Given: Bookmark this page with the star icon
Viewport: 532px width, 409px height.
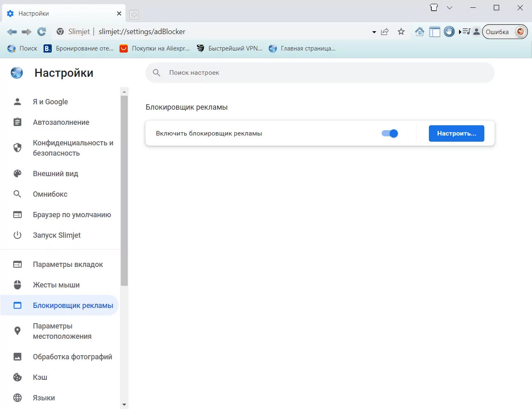Looking at the screenshot, I should (401, 32).
